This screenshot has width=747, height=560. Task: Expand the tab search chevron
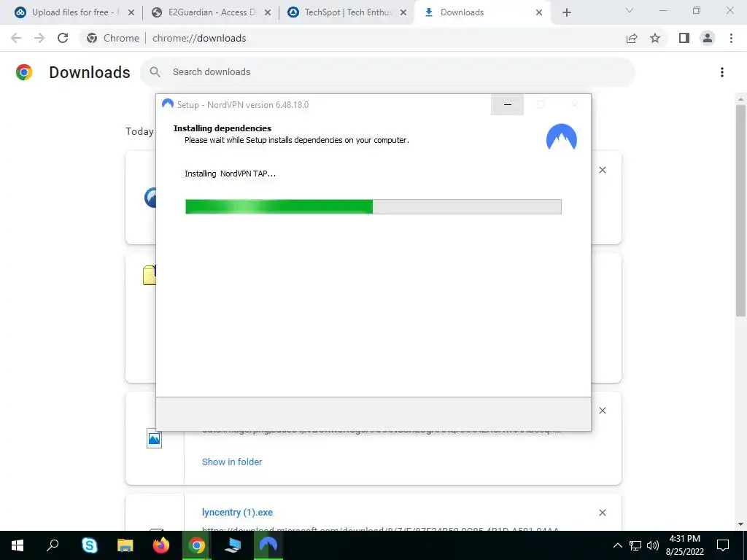[630, 10]
